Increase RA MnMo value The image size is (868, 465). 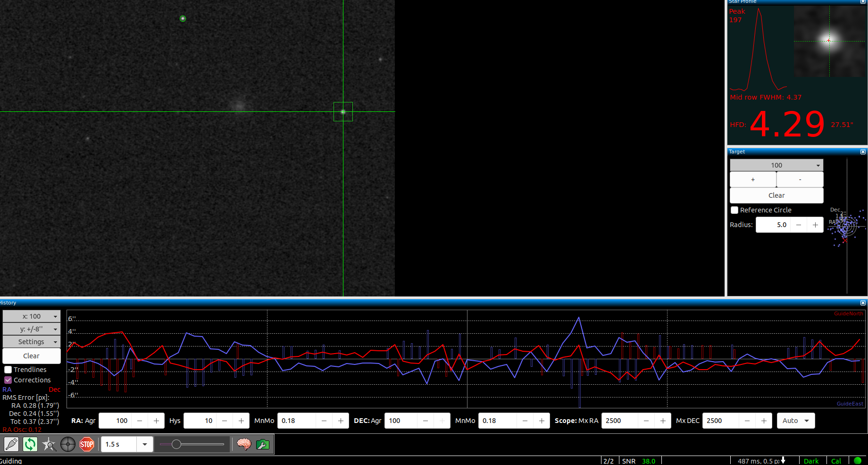pyautogui.click(x=341, y=421)
